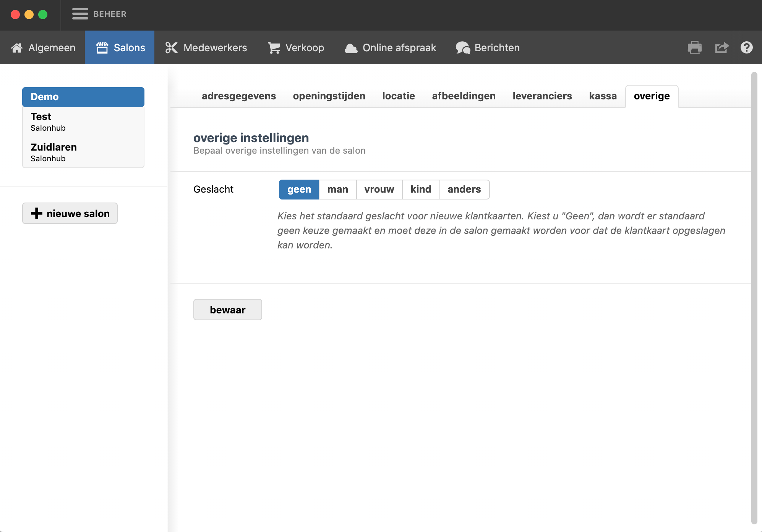This screenshot has height=532, width=762.
Task: Switch to the kassa tab
Action: pos(603,96)
